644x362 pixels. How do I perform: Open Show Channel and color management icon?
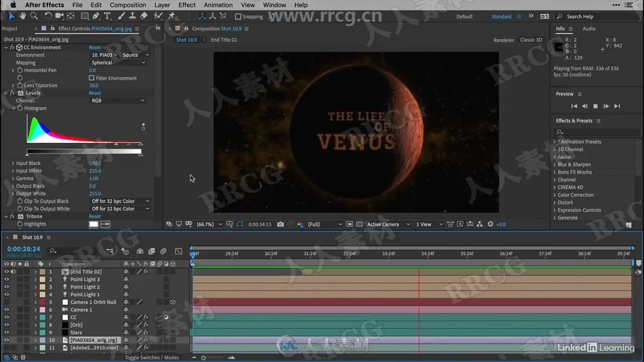[300, 224]
